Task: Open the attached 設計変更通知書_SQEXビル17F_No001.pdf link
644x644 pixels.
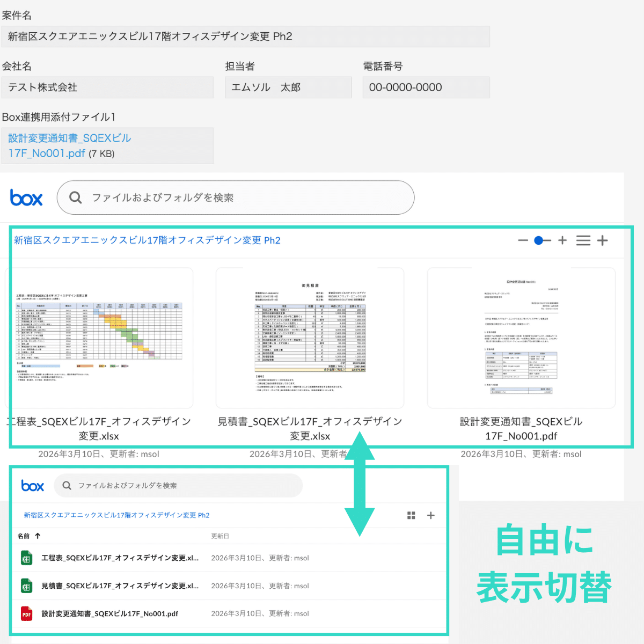Action: coord(69,145)
